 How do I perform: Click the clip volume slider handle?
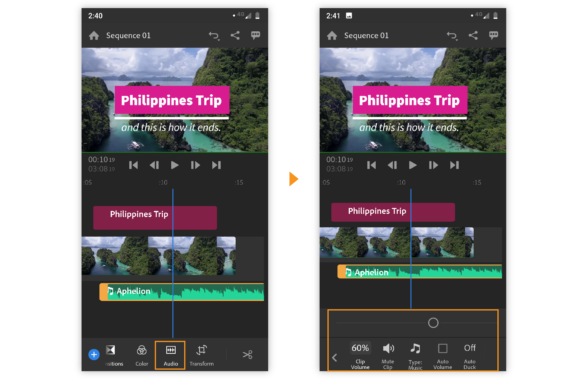[433, 323]
